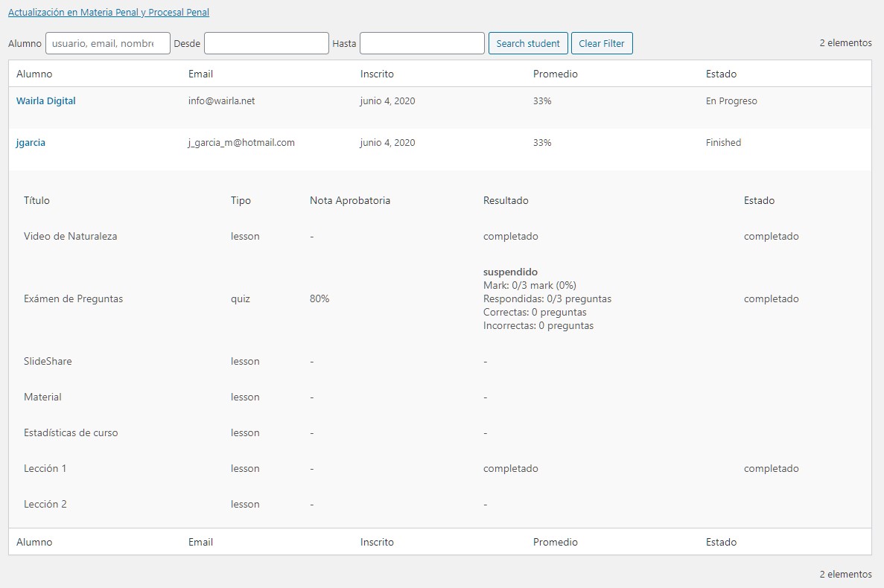Select the Estadísticas de curso lesson title
The width and height of the screenshot is (884, 588).
click(71, 432)
